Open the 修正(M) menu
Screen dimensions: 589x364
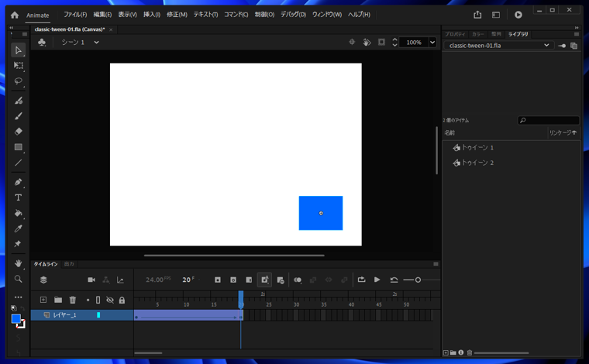pyautogui.click(x=177, y=15)
